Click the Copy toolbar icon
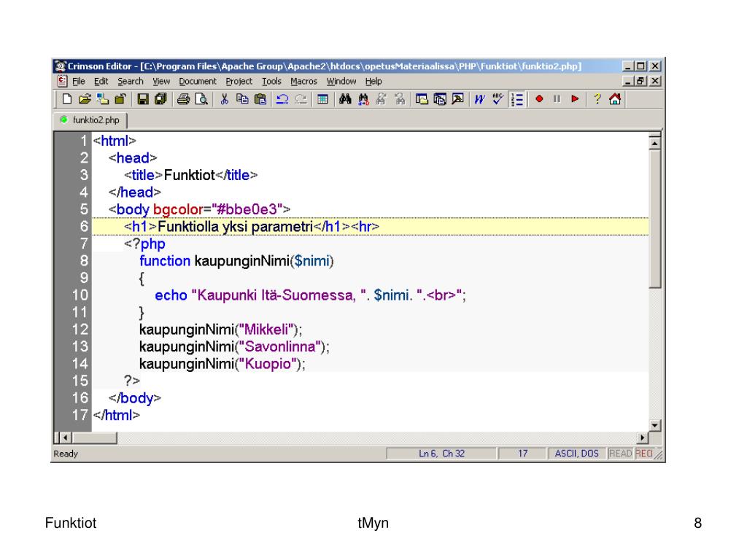This screenshot has width=747, height=560. point(242,99)
